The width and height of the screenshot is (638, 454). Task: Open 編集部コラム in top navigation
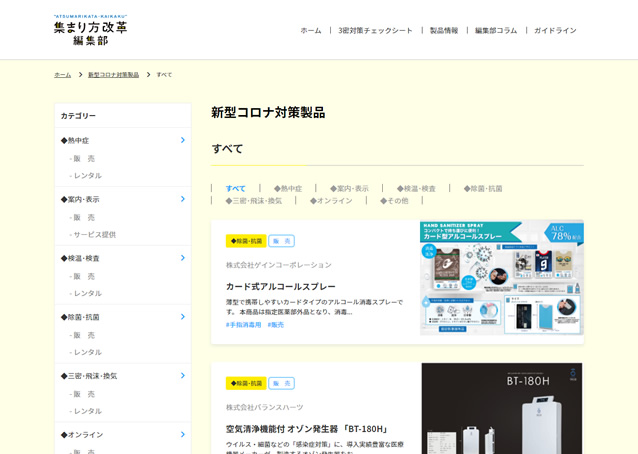click(x=496, y=31)
